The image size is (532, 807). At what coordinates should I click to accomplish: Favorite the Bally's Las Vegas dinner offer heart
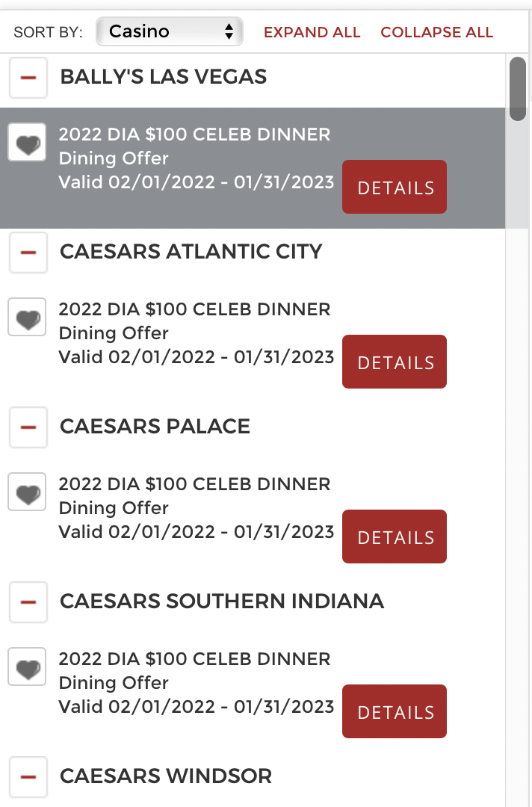tap(27, 143)
